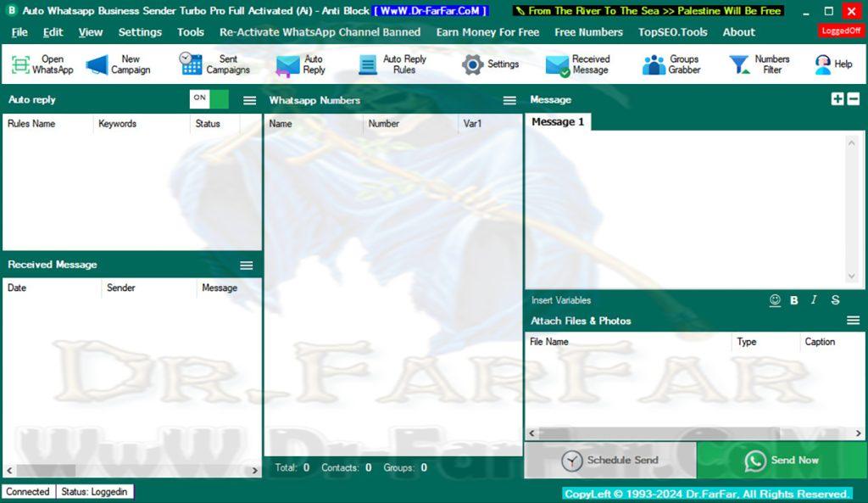Expand the Attach Files & Photos menu
This screenshot has height=503, width=868.
853,321
